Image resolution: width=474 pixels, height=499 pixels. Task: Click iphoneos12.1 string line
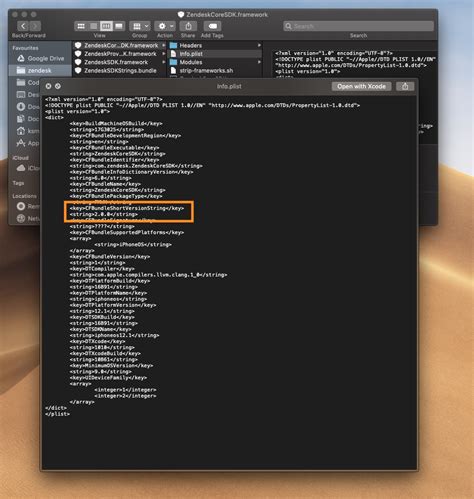114,335
